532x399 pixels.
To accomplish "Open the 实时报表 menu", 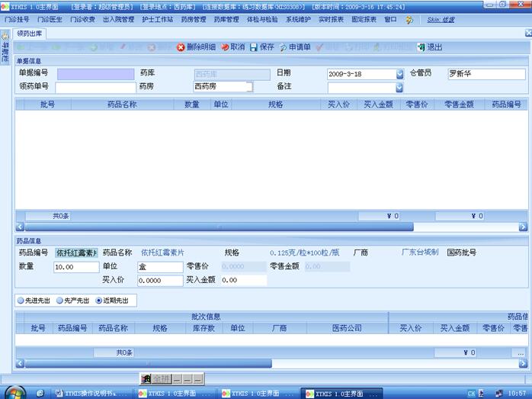I will click(x=331, y=19).
